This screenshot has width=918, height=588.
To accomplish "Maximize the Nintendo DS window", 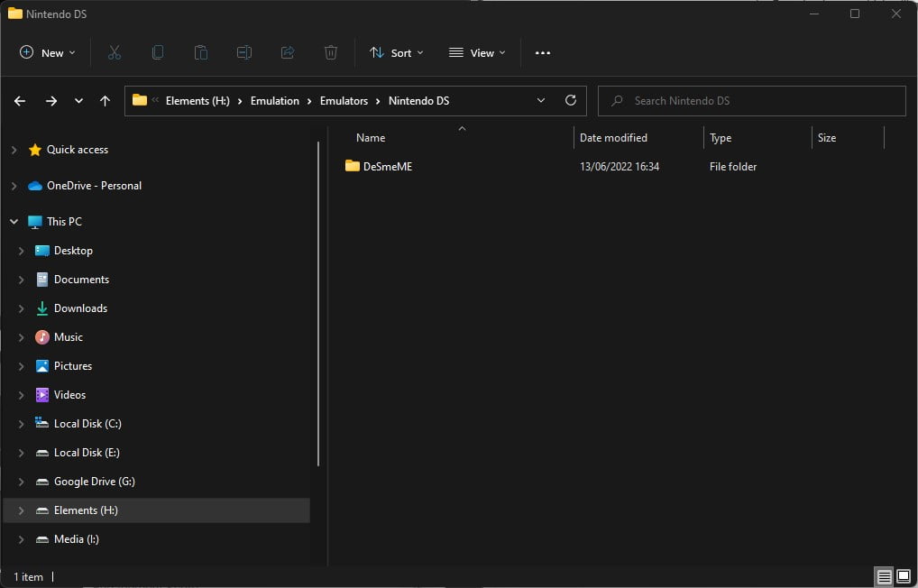I will click(x=855, y=14).
